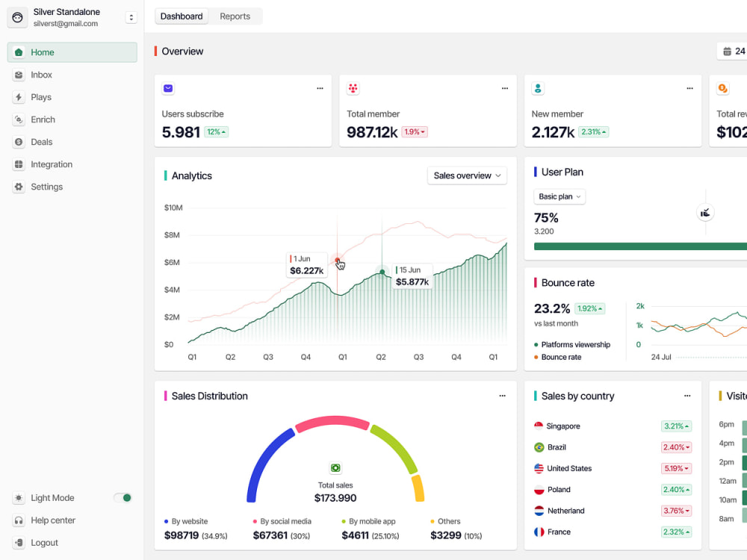The image size is (747, 560).
Task: Click the 12% users subscribe badge
Action: click(x=217, y=132)
